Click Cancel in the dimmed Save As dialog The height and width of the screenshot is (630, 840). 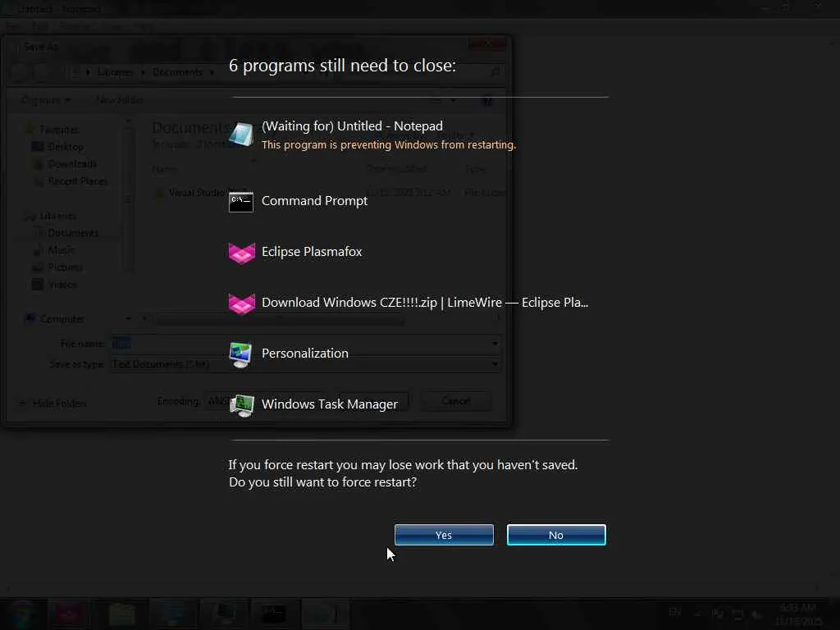tap(455, 401)
